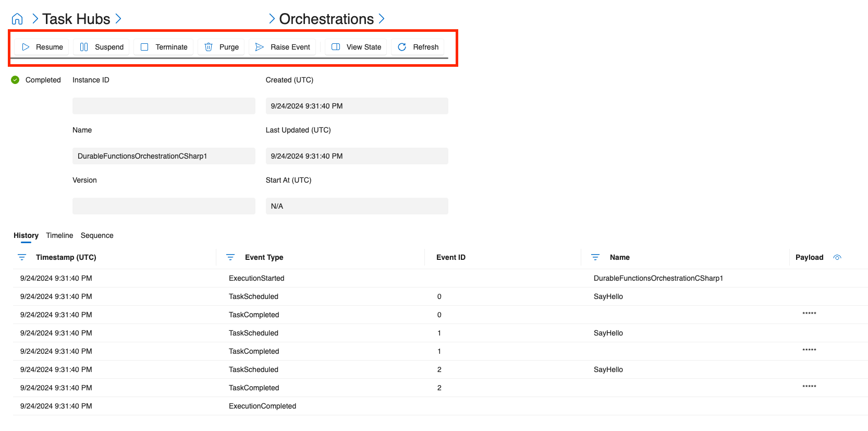Expand the chevron after Task Hubs
The width and height of the screenshot is (868, 431).
click(x=118, y=19)
